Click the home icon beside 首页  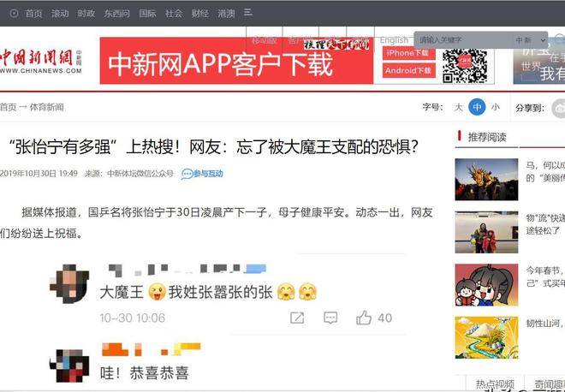(x=14, y=13)
